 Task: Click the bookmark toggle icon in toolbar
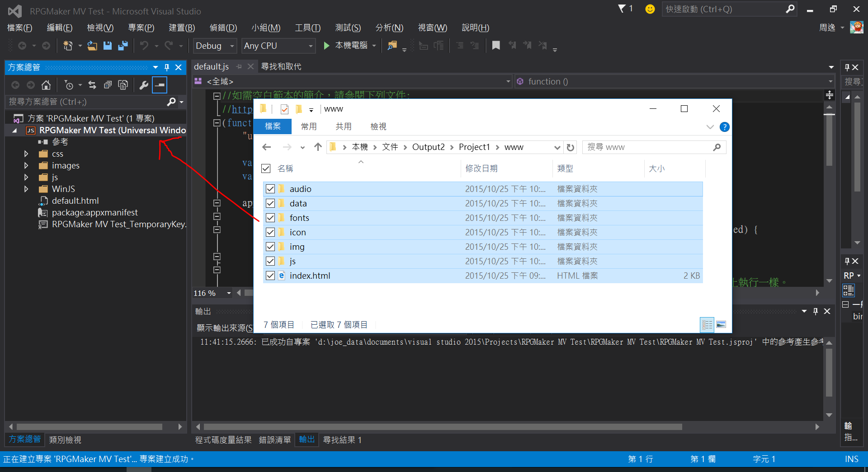(496, 46)
